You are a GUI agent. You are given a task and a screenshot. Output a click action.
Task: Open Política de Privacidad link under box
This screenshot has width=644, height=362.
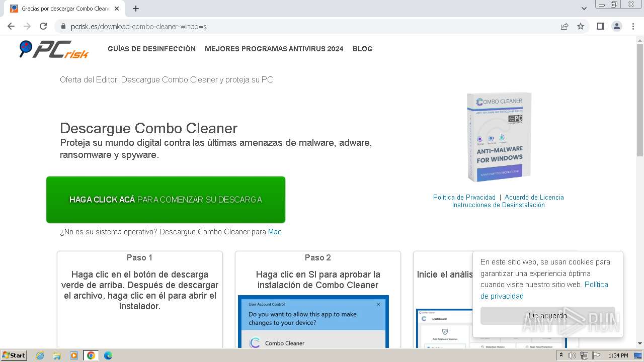coord(464,198)
